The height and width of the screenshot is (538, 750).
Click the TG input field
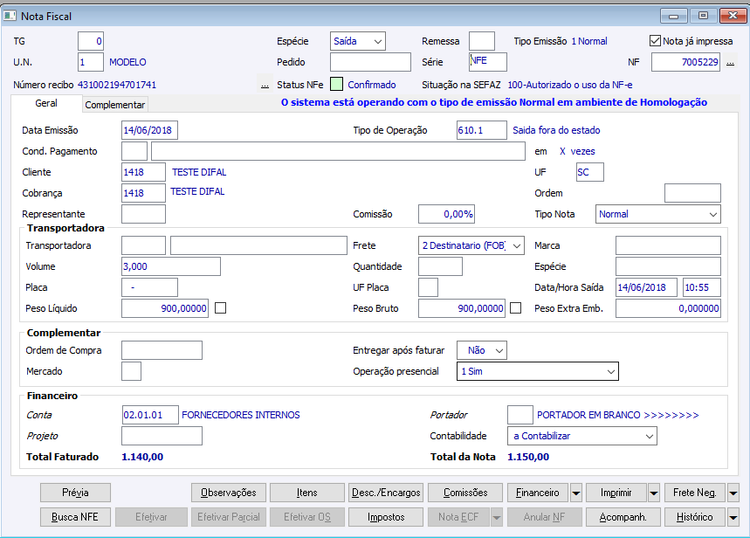point(91,41)
